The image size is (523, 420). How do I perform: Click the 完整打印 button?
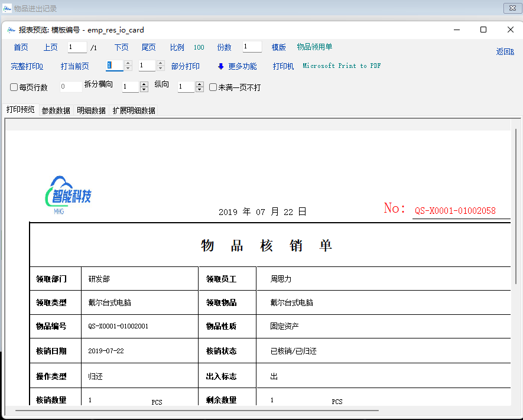(27, 66)
